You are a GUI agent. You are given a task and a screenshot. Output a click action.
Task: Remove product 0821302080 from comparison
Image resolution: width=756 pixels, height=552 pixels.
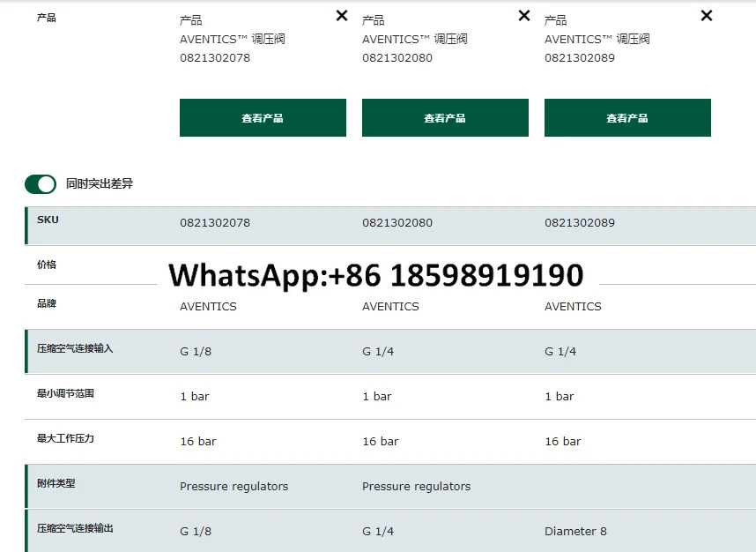(524, 16)
